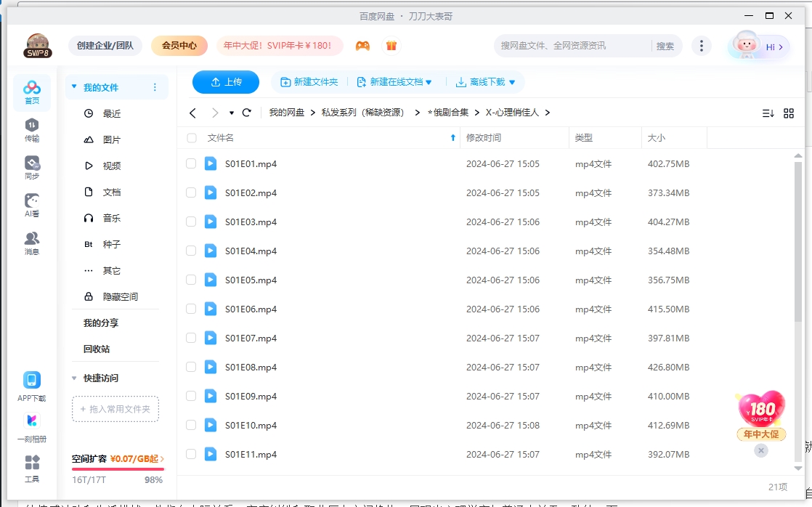Open the AI看 feature
Image resolution: width=812 pixels, height=507 pixels.
pyautogui.click(x=31, y=206)
